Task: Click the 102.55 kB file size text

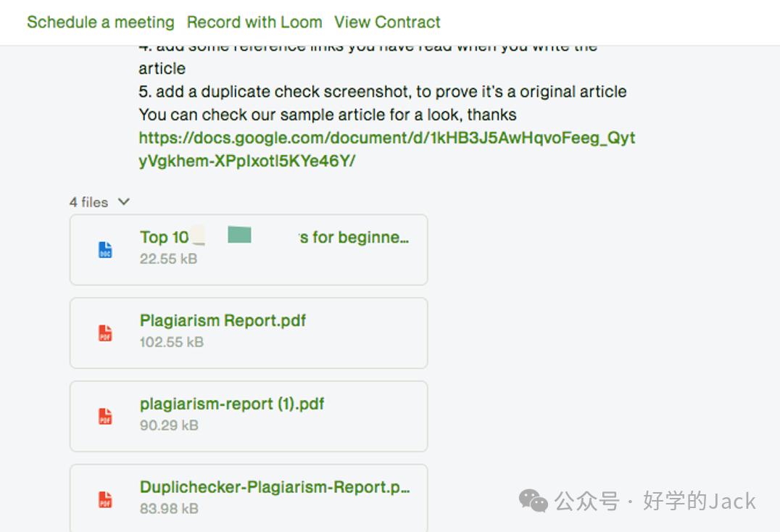Action: (172, 342)
